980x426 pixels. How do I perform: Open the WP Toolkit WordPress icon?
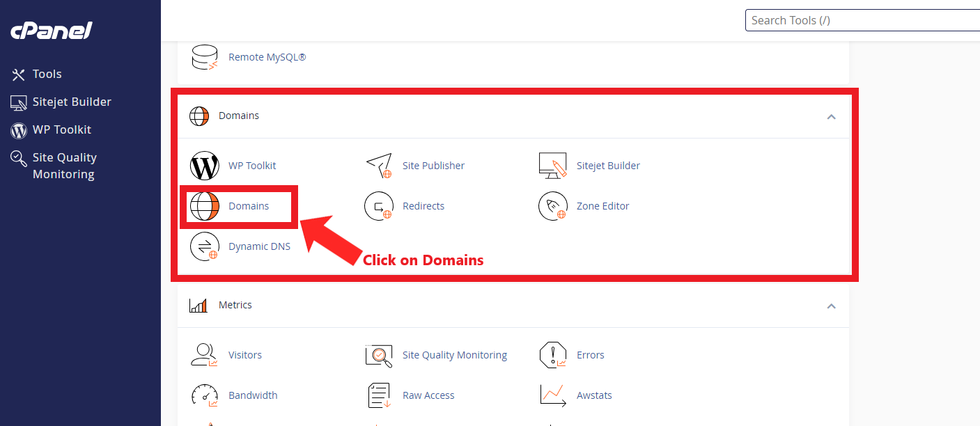tap(205, 166)
